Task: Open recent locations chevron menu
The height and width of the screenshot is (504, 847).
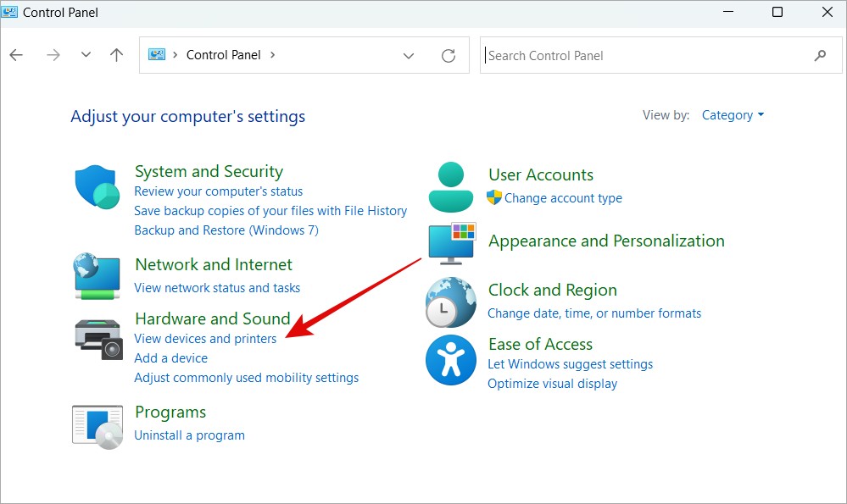Action: click(86, 54)
